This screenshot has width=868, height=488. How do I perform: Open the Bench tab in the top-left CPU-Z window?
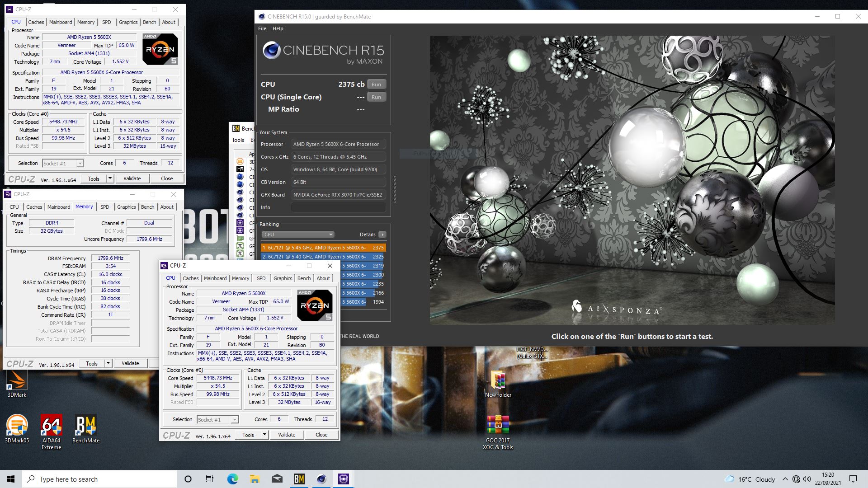coord(150,22)
